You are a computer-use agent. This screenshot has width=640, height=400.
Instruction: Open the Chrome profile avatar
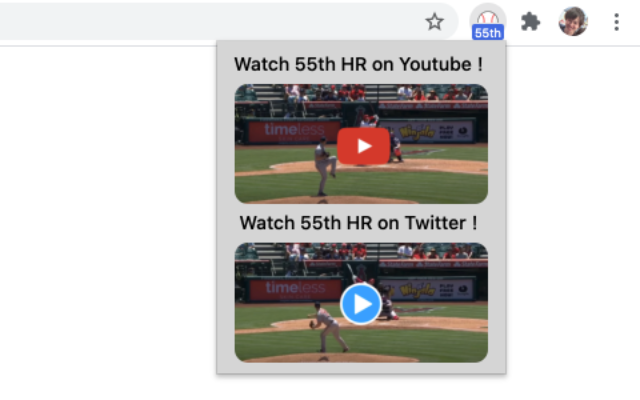click(x=573, y=22)
